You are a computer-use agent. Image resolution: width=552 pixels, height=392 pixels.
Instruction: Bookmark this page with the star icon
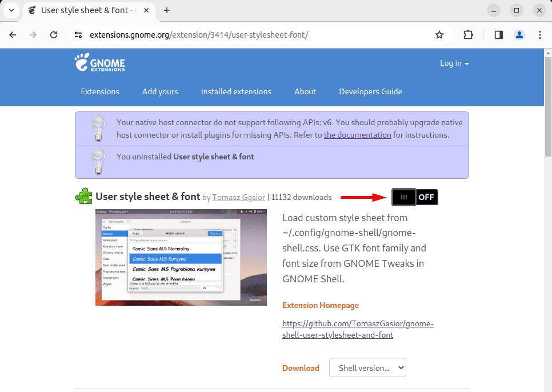coord(439,35)
